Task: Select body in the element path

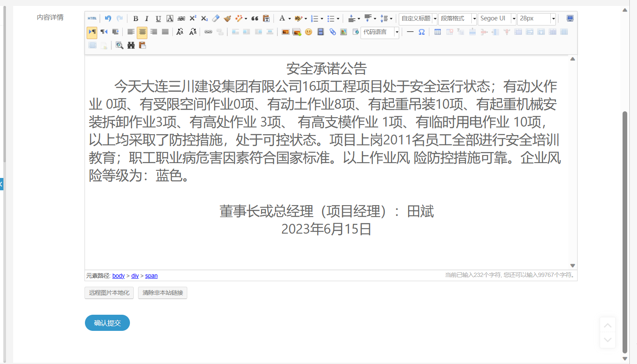Action: click(118, 276)
